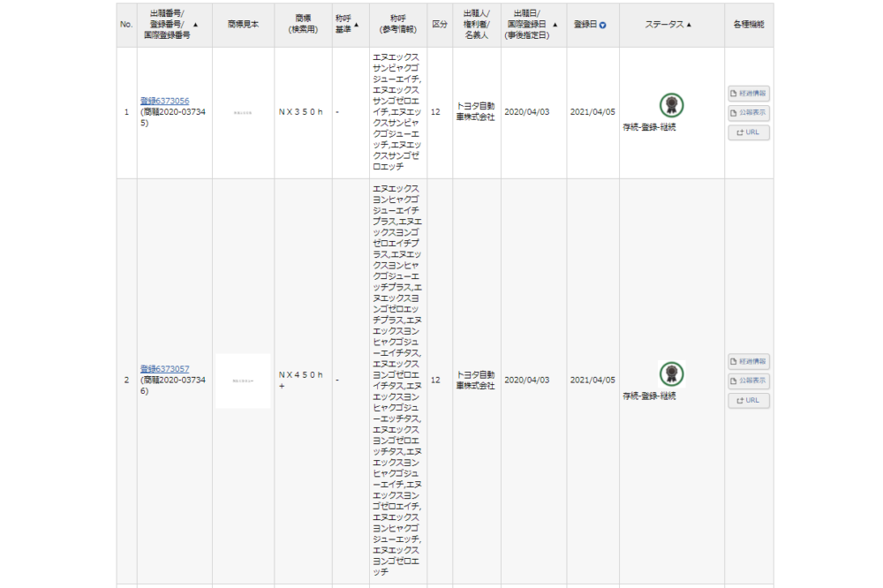
Task: Click class '12' in the NX350h row
Action: click(435, 112)
